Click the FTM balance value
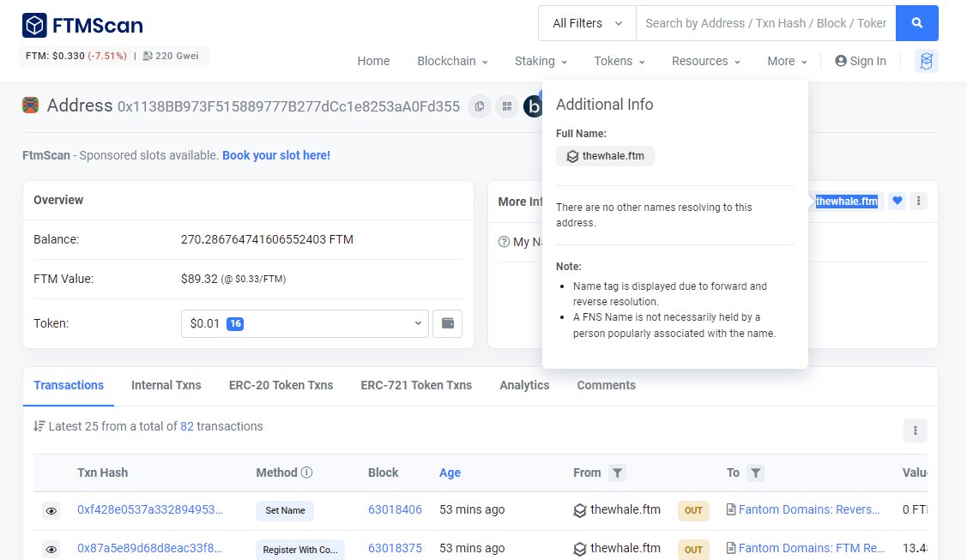The image size is (967, 560). click(x=267, y=239)
